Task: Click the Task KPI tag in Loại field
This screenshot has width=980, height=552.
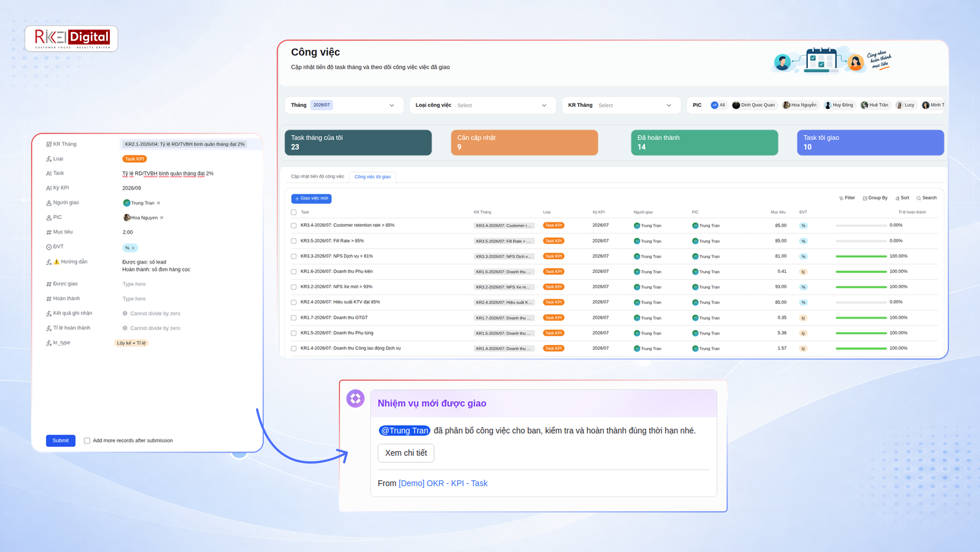Action: click(135, 159)
